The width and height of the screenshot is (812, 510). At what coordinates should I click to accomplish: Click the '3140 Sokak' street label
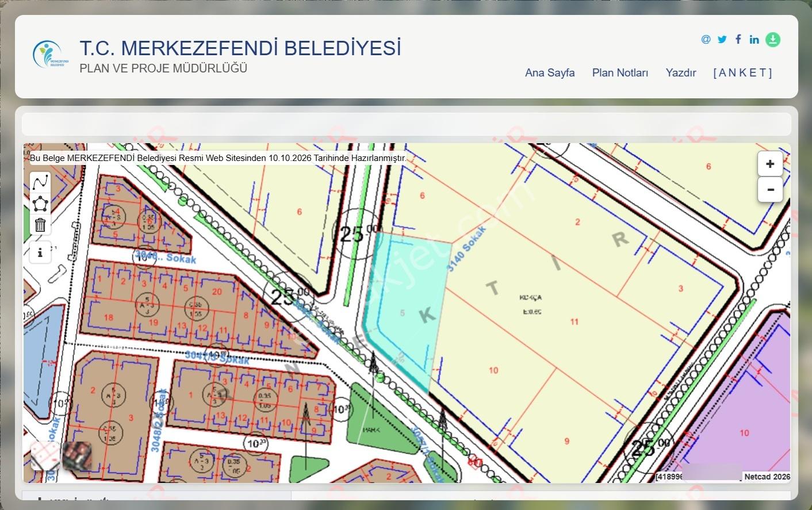(467, 248)
